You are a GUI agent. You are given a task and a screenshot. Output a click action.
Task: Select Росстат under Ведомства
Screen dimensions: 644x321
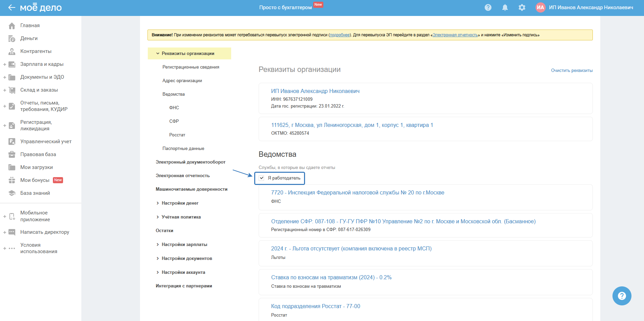(177, 135)
